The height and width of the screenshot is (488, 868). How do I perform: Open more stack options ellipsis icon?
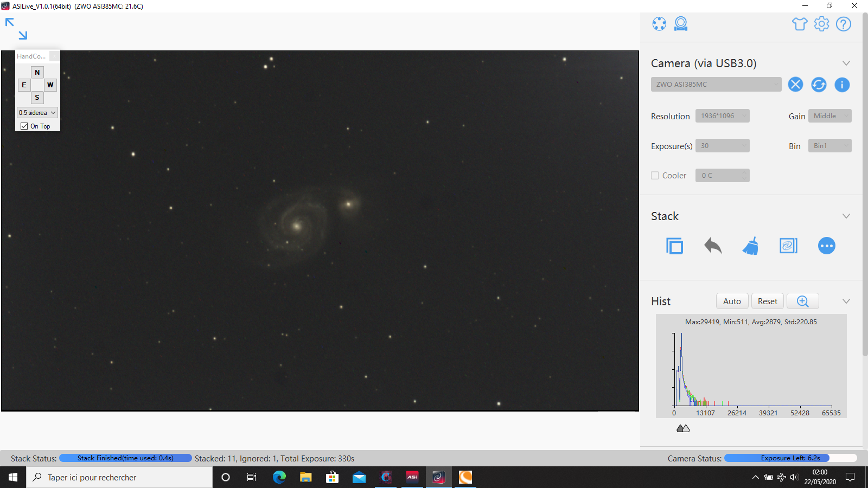[x=827, y=246]
